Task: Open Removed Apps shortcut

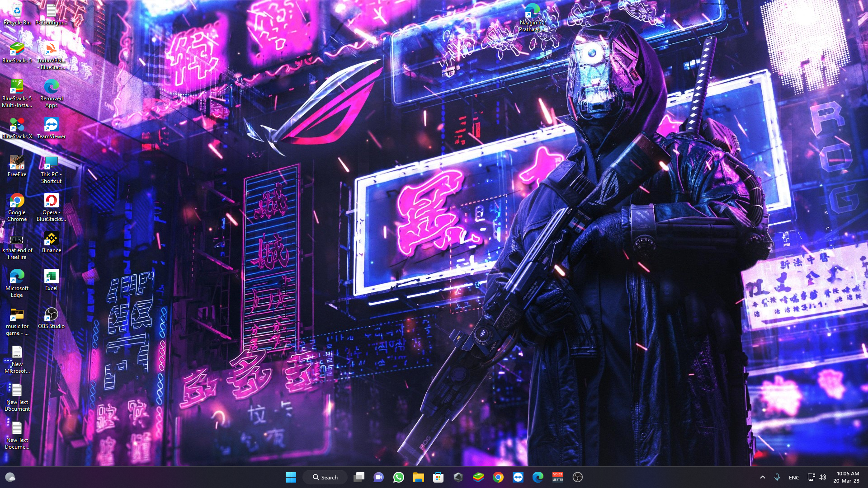Action: click(51, 93)
